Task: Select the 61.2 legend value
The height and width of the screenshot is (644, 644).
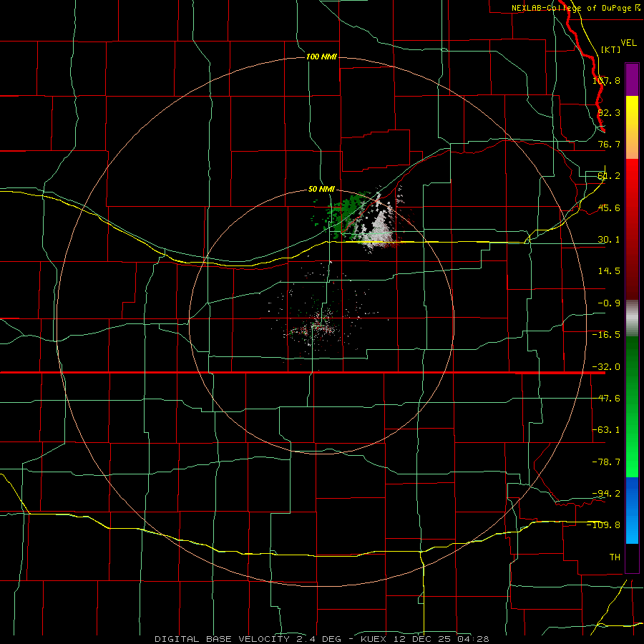Action: point(609,176)
